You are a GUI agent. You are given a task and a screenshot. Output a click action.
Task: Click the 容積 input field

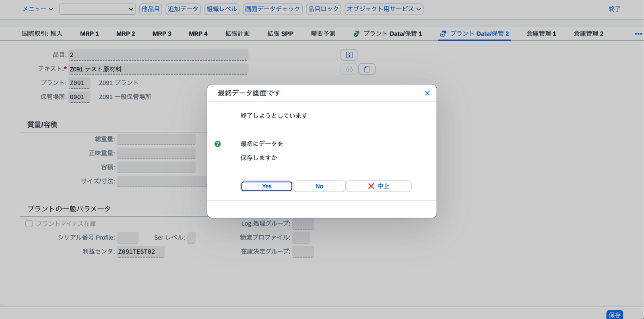pos(156,168)
